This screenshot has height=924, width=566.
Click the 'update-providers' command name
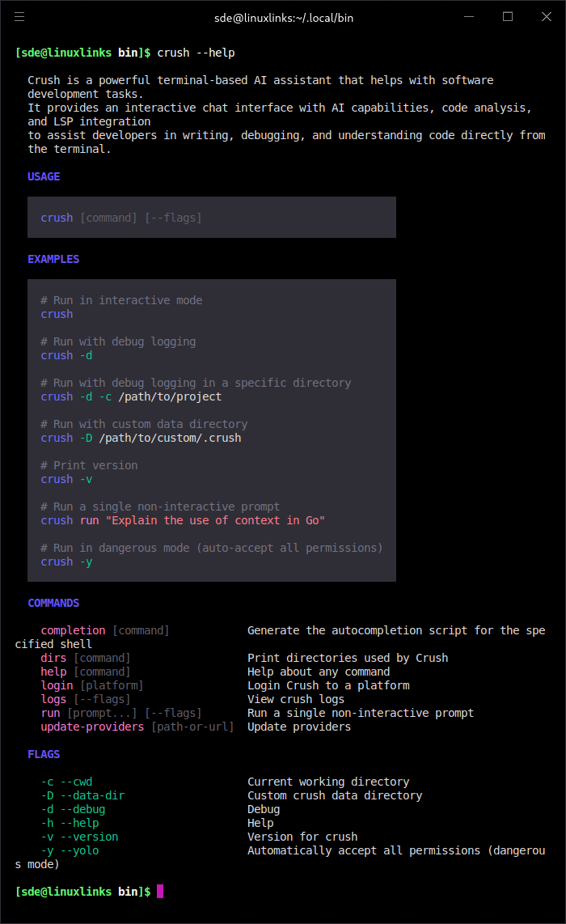coord(92,727)
